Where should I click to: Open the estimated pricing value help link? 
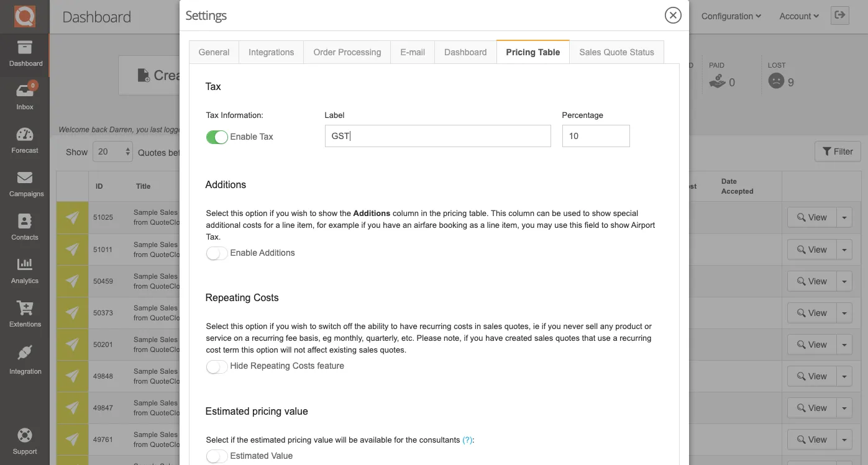pyautogui.click(x=466, y=440)
